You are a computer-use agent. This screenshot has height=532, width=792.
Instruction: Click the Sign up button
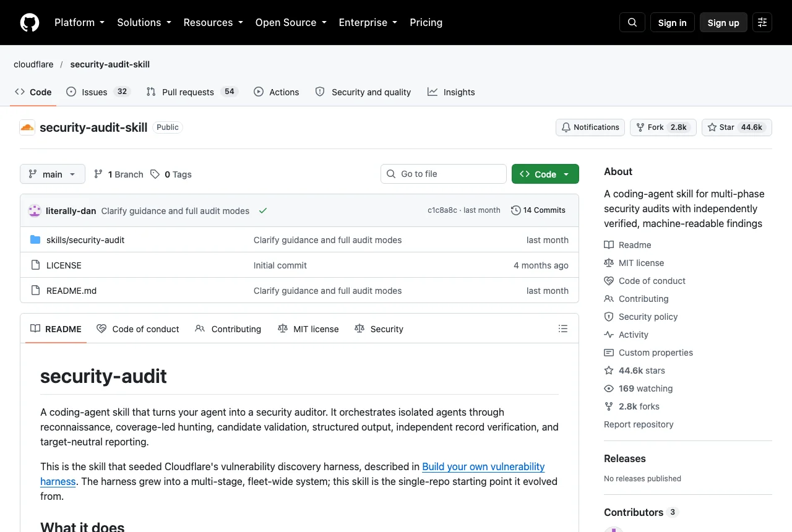(723, 22)
